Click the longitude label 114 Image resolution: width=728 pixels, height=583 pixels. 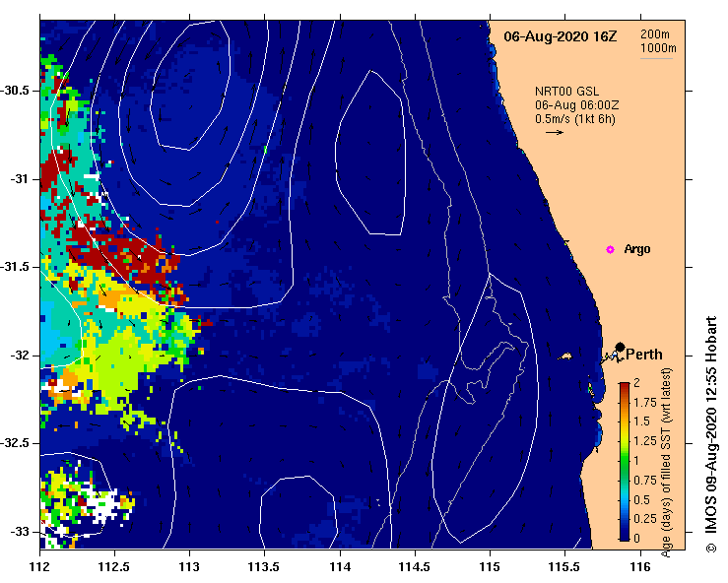pos(340,566)
